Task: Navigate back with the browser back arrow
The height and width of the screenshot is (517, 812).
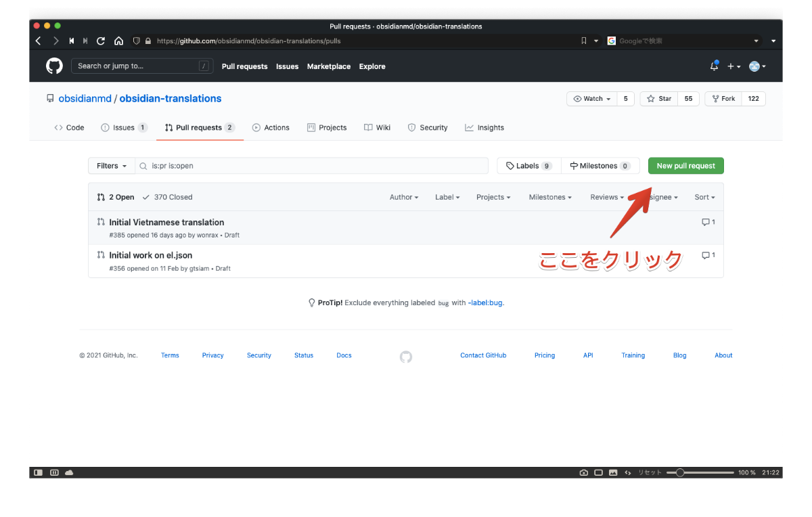Action: [x=39, y=41]
